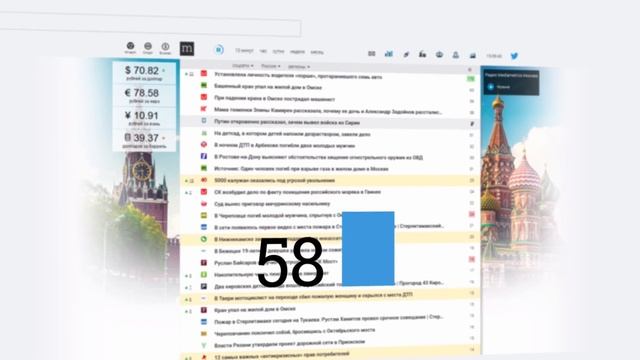Toggle the circular blue pause button

point(219,50)
